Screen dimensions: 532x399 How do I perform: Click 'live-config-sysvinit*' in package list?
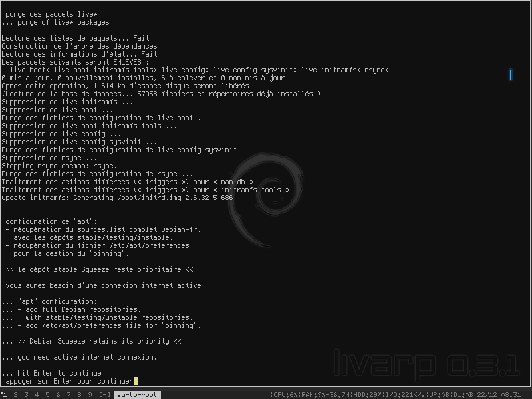click(255, 70)
